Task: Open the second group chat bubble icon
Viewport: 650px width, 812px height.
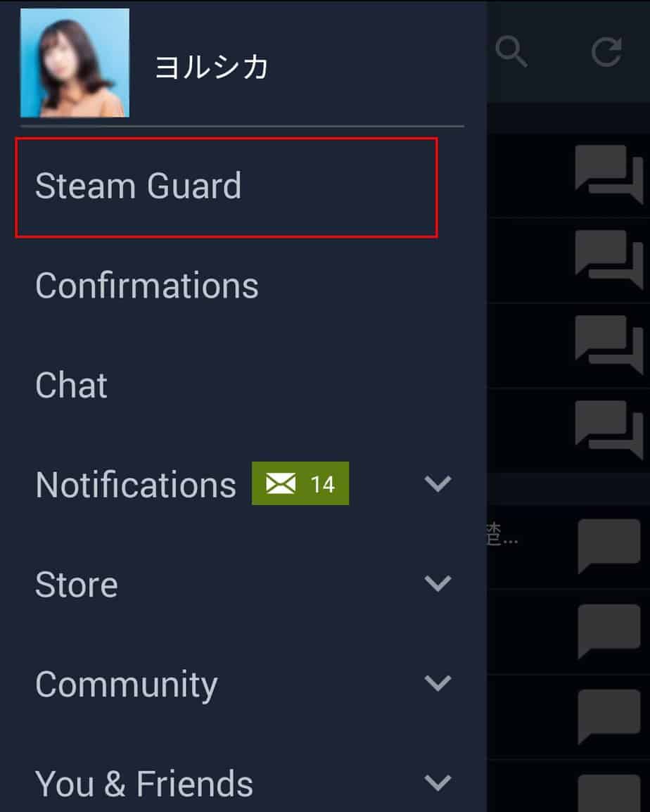Action: point(609,259)
